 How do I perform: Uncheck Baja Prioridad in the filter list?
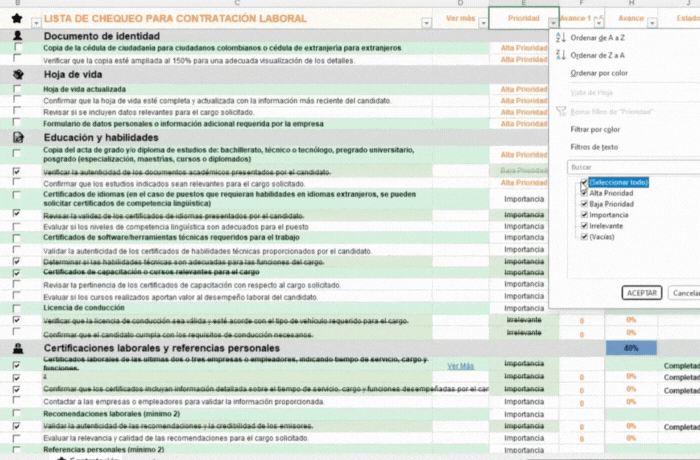tap(584, 204)
